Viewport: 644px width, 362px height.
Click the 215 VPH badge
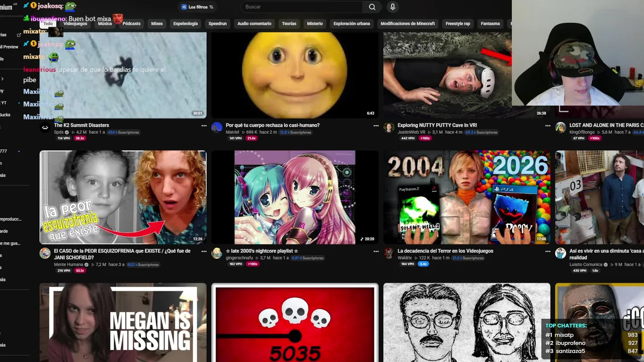(64, 270)
